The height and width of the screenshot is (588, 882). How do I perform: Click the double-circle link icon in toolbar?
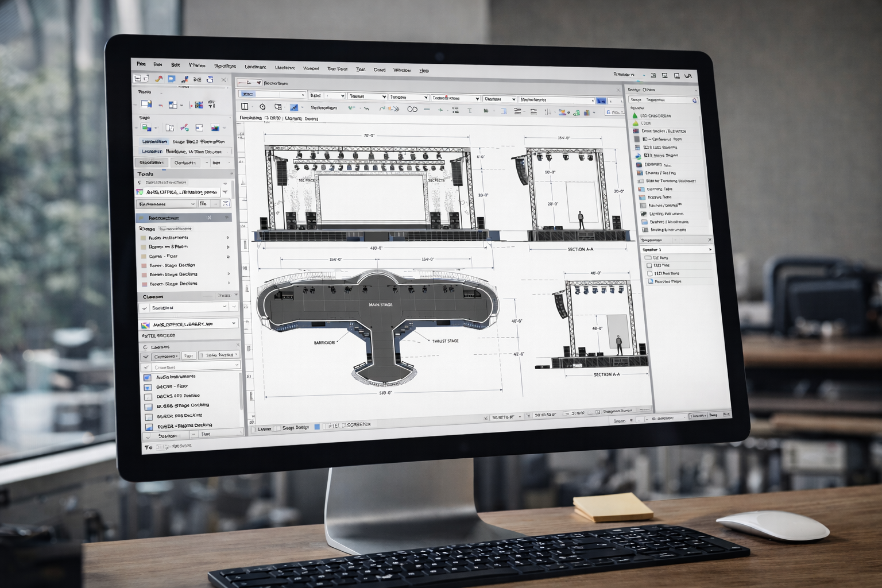(x=412, y=109)
